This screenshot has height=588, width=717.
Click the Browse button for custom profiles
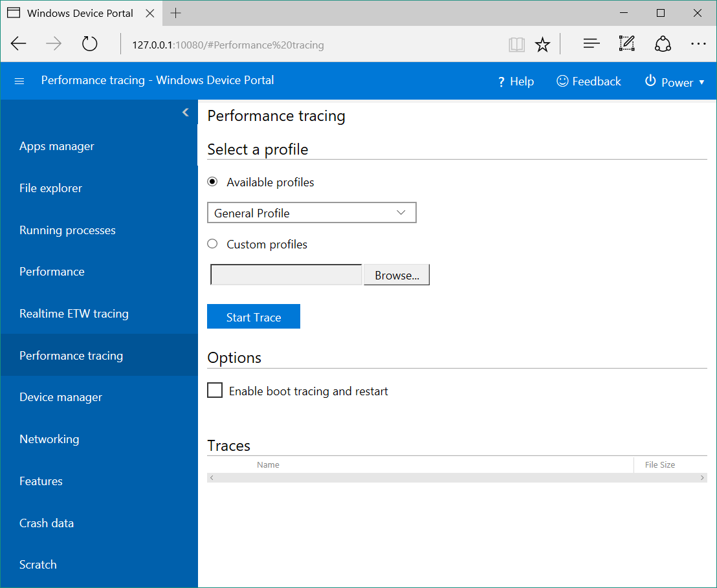pos(396,274)
